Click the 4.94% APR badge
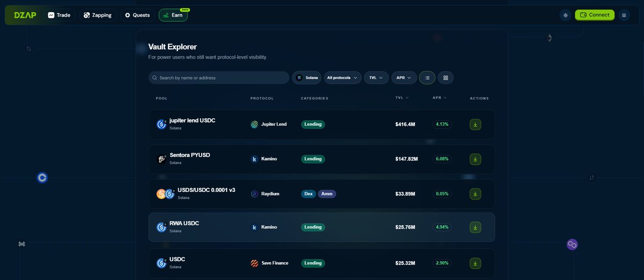The height and width of the screenshot is (280, 644). 442,227
